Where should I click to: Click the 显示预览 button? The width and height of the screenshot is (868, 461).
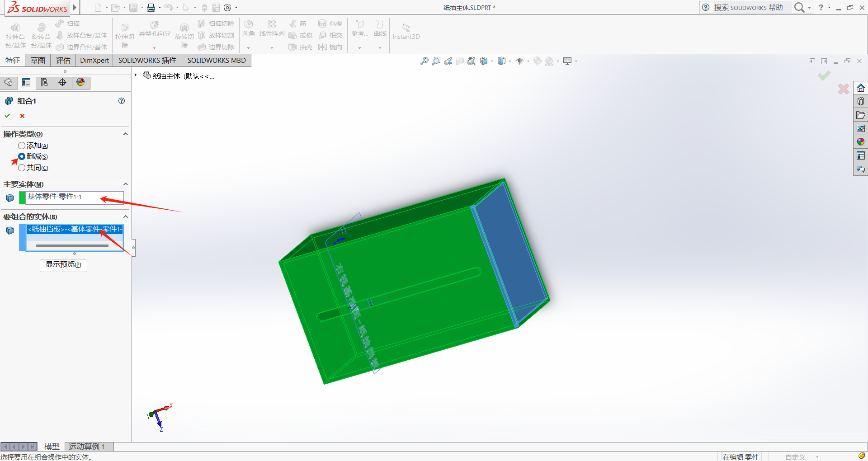click(63, 264)
